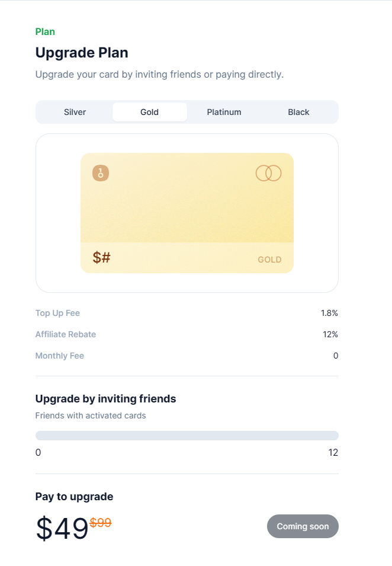This screenshot has height=566, width=392.
Task: Click the Upgrade Plan title
Action: pyautogui.click(x=82, y=53)
